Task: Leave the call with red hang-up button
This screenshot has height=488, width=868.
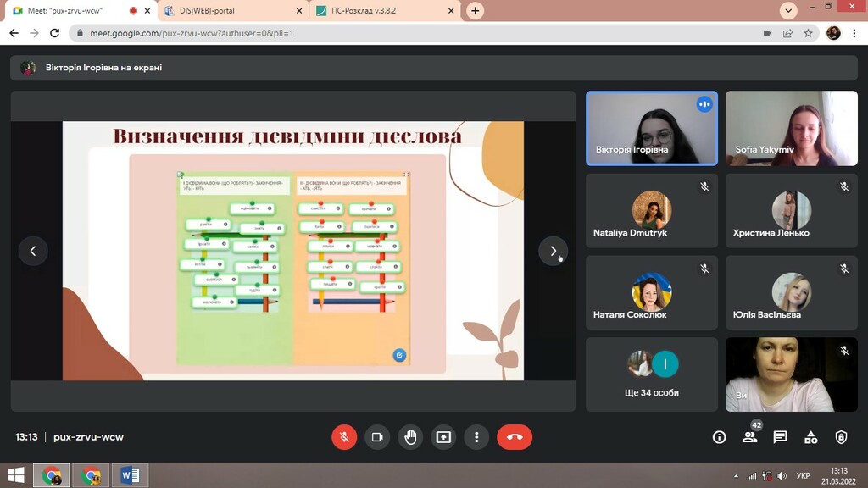Action: (x=515, y=437)
